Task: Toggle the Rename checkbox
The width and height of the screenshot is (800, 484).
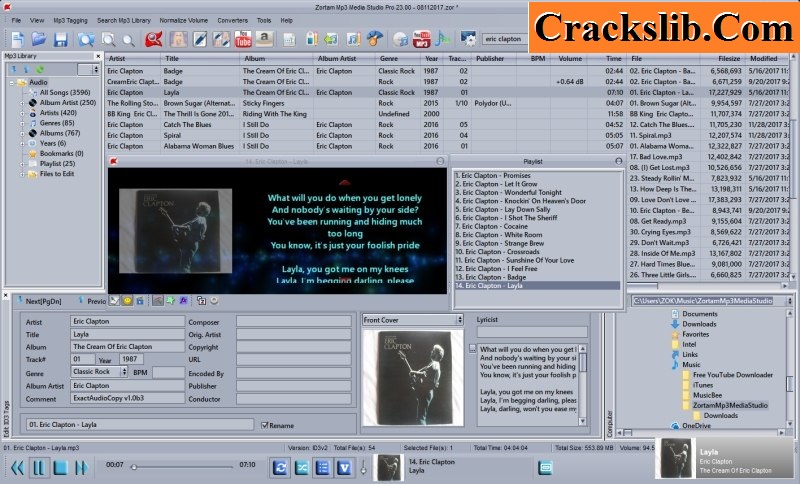Action: (265, 425)
